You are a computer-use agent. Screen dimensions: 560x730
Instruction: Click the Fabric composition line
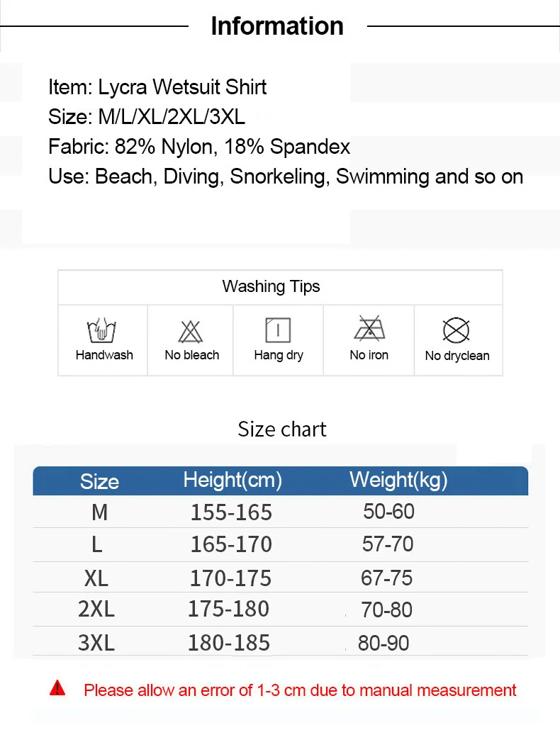(x=199, y=147)
